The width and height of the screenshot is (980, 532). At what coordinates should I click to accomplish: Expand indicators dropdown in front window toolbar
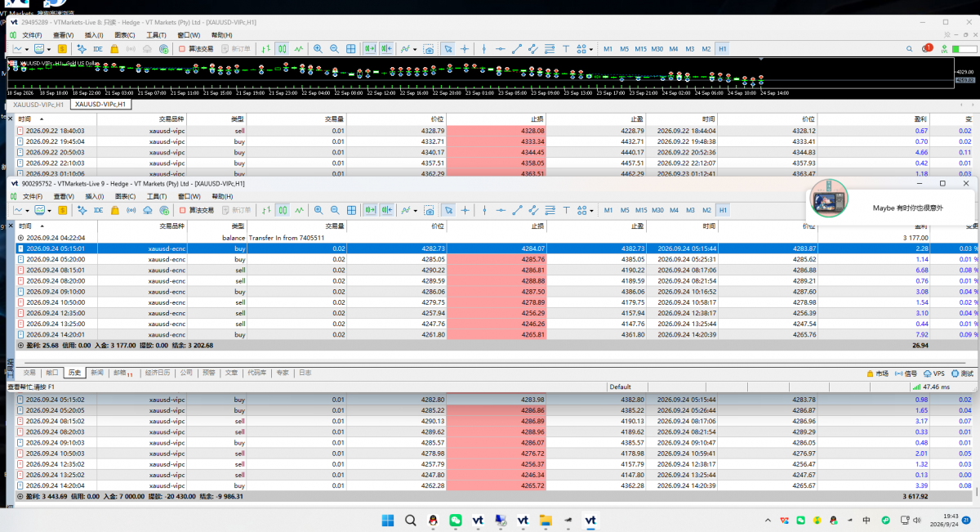[415, 210]
